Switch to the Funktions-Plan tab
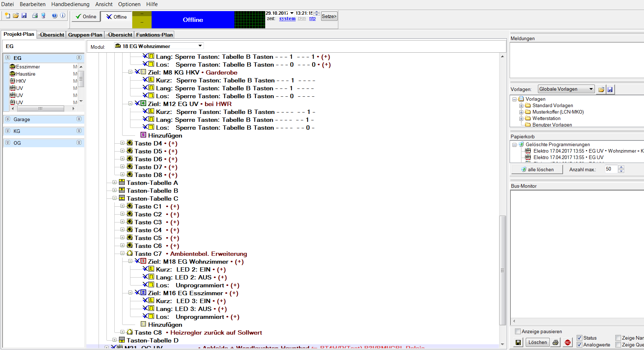The width and height of the screenshot is (644, 350). pyautogui.click(x=154, y=35)
